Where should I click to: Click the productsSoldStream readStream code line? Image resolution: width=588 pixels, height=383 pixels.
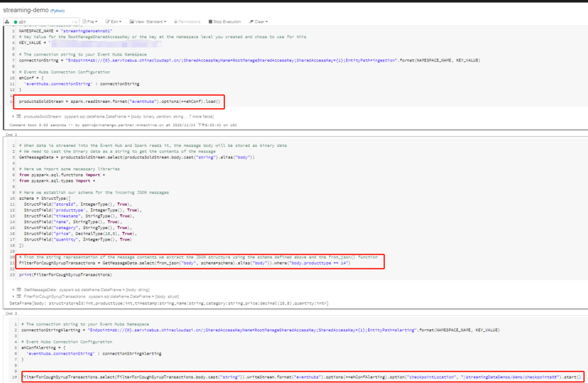click(x=120, y=102)
